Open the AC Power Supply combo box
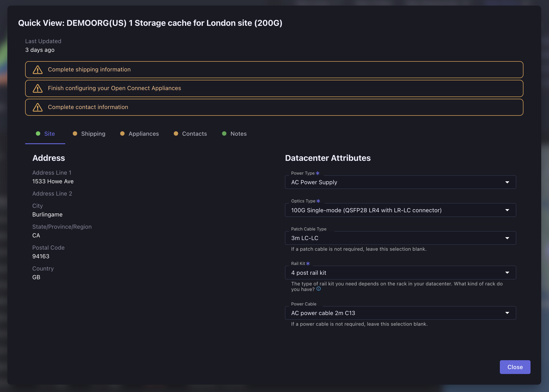This screenshot has width=549, height=392. click(x=400, y=182)
